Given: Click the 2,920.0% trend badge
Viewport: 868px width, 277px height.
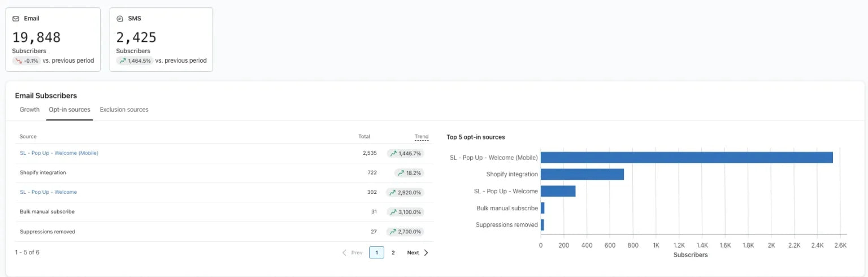Looking at the screenshot, I should point(406,192).
